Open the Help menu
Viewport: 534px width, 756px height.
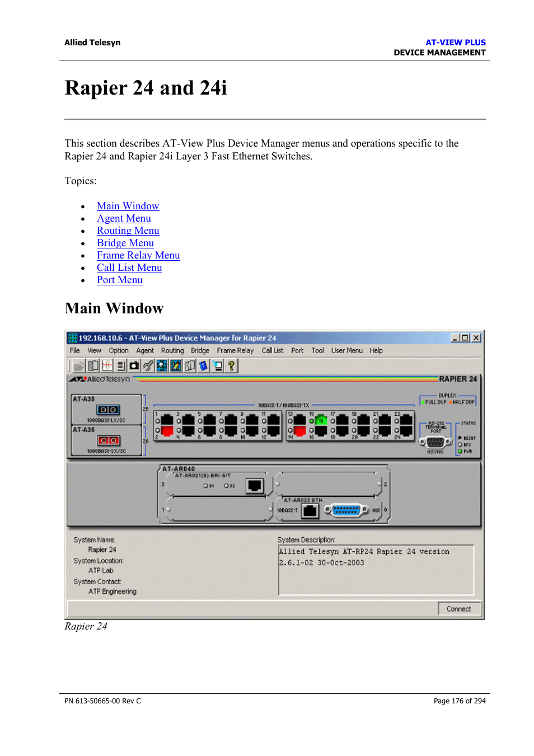pyautogui.click(x=376, y=350)
